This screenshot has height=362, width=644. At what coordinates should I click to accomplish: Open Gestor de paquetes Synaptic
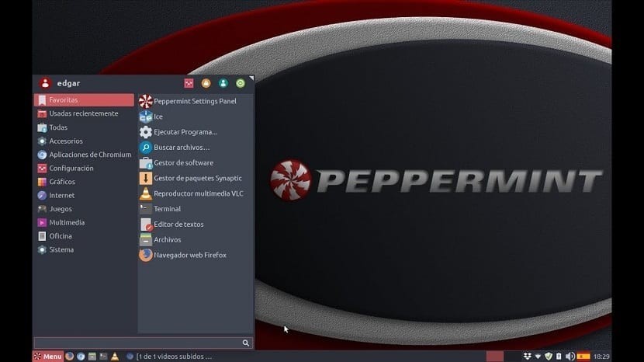197,178
